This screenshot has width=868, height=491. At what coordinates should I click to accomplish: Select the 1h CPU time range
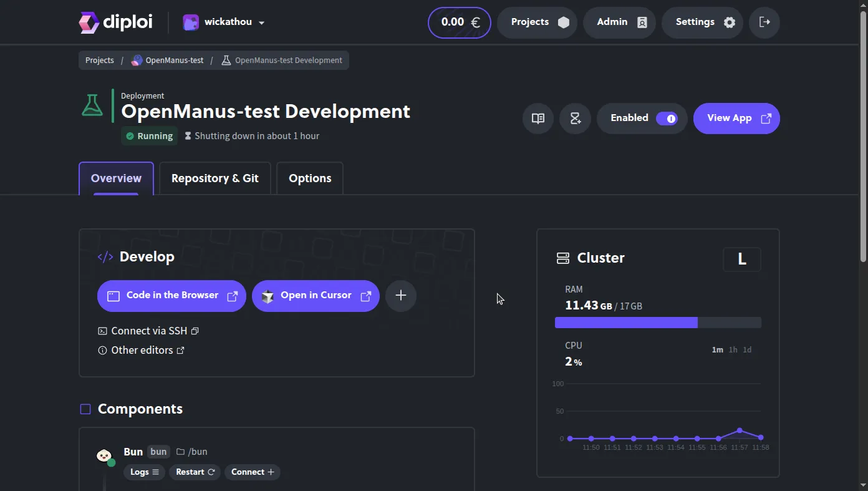[x=732, y=350]
